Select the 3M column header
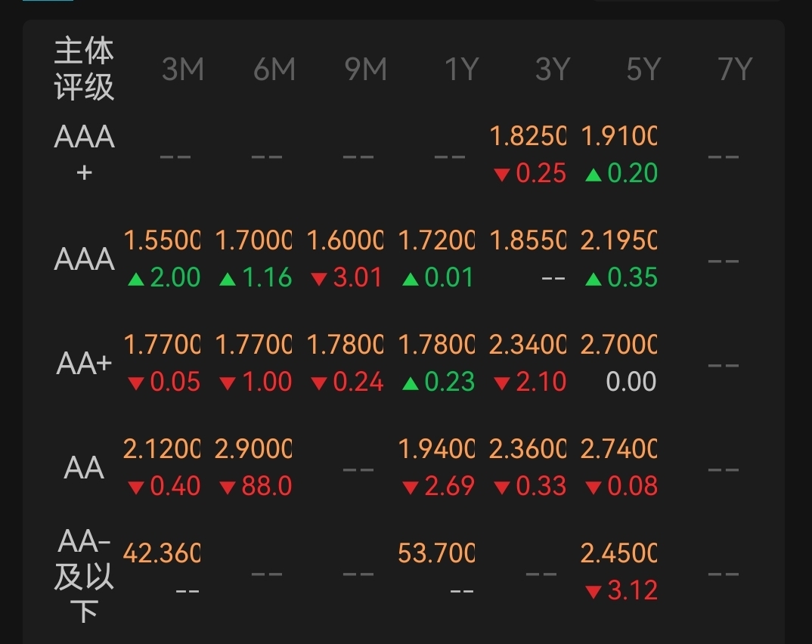The width and height of the screenshot is (812, 644). 182,70
